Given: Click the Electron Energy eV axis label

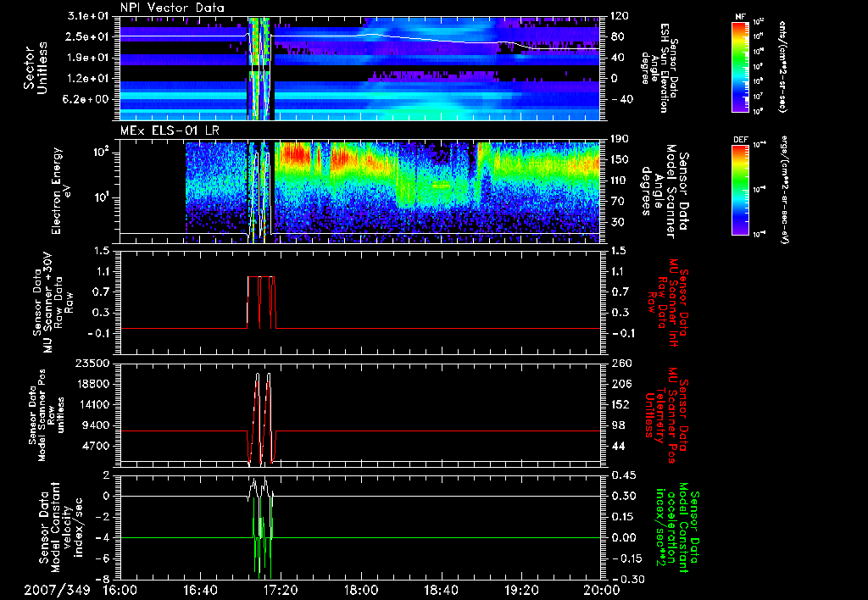Looking at the screenshot, I should [x=60, y=191].
